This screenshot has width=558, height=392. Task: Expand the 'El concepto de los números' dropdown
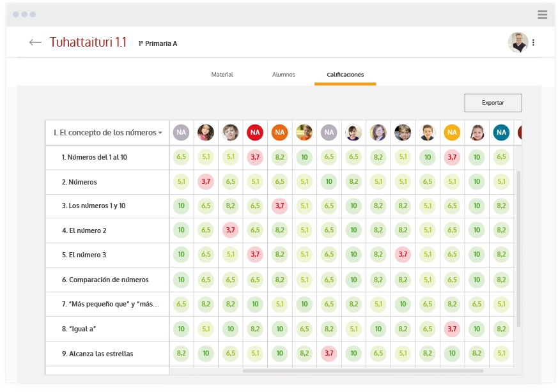pos(107,133)
